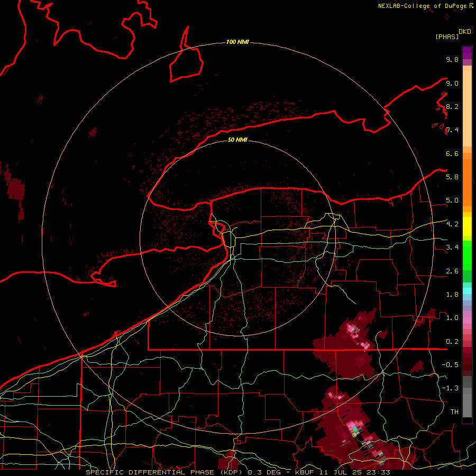Click the 11 JUL 25 date text
Image resolution: width=476 pixels, height=476 pixels.
click(341, 472)
